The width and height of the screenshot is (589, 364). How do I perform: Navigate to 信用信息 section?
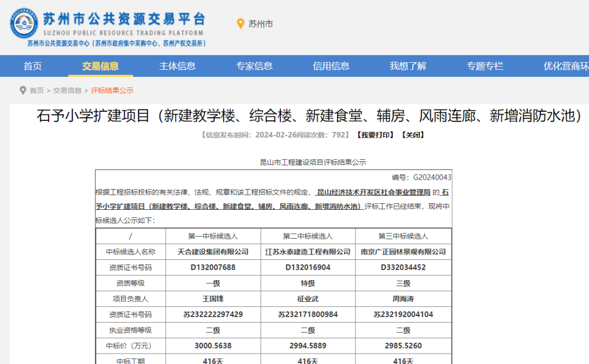click(331, 66)
